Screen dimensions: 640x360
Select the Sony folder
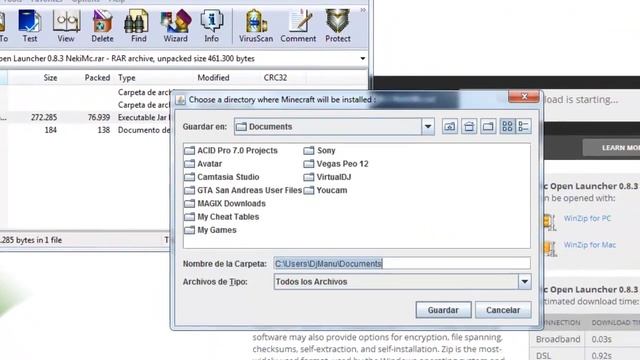320,150
